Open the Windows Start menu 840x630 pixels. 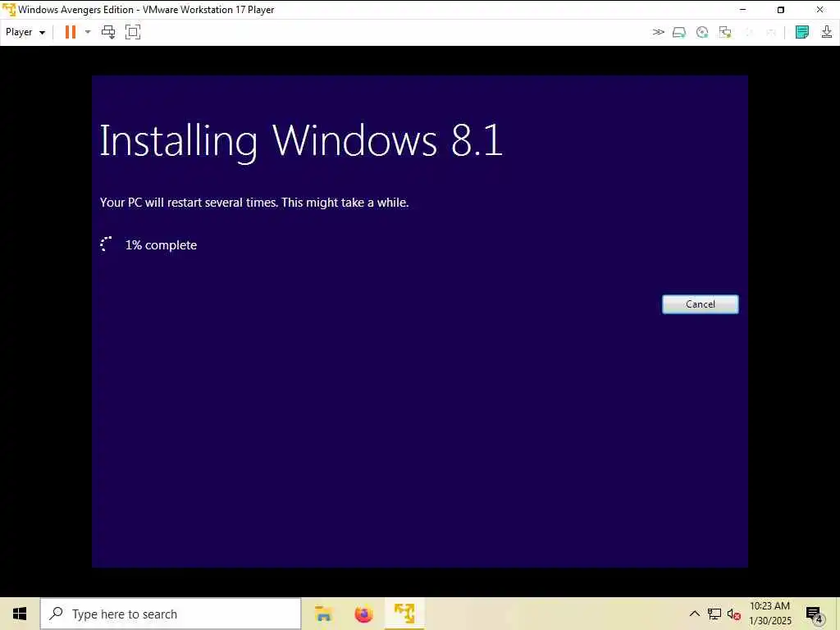coord(20,614)
